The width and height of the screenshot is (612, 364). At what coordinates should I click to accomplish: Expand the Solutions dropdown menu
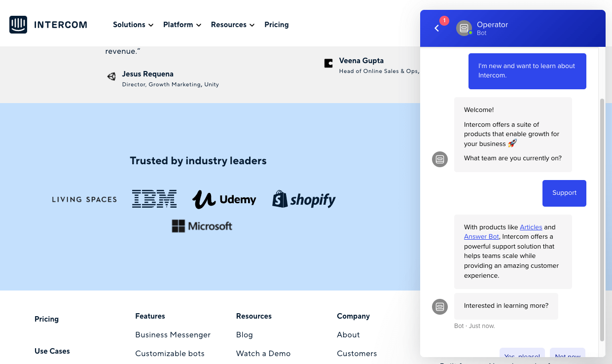[x=133, y=25]
